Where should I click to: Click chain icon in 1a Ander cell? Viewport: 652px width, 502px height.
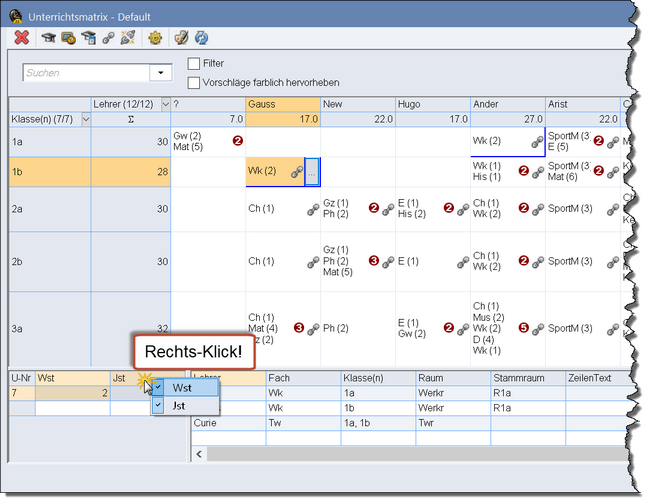537,142
